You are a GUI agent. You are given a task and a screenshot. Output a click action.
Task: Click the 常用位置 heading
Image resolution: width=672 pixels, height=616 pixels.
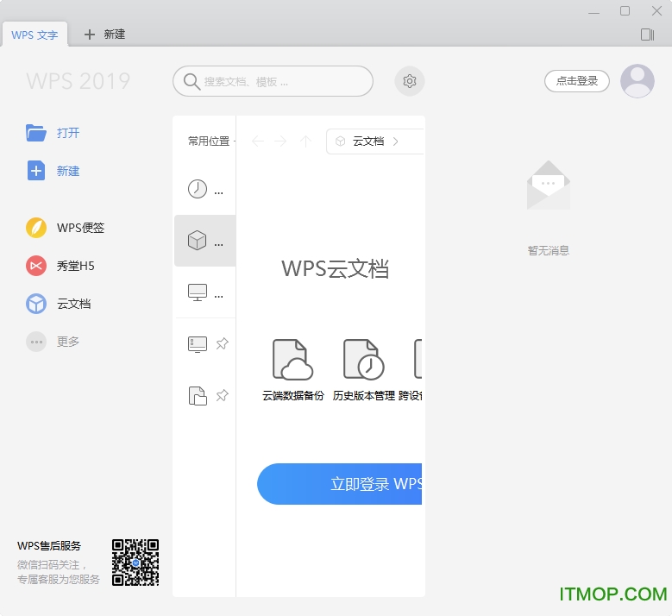pyautogui.click(x=209, y=141)
